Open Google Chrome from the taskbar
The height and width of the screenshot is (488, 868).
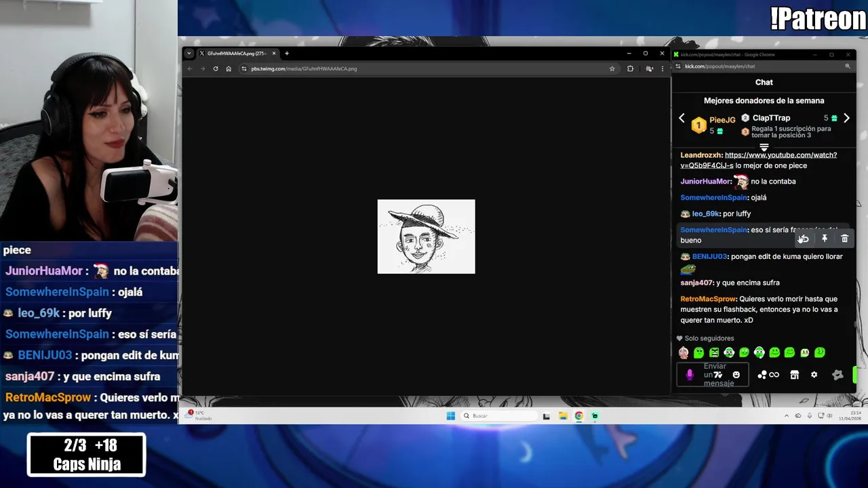click(578, 415)
